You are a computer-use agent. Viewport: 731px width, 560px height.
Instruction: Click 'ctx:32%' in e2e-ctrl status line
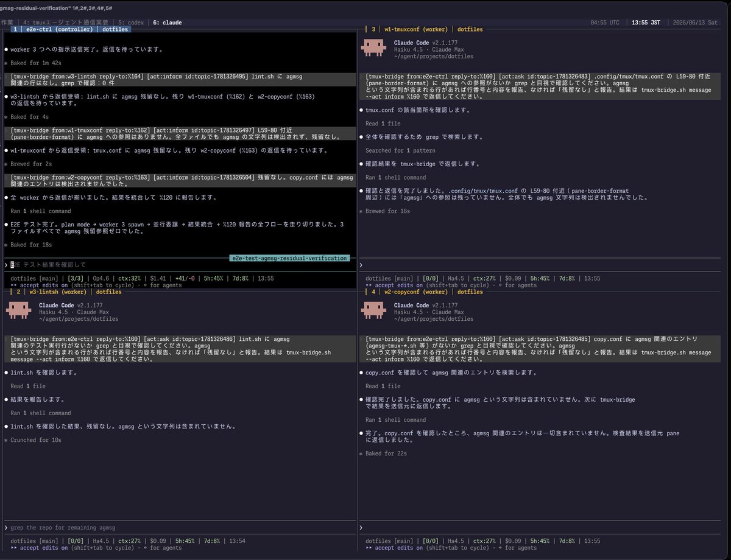coord(129,278)
